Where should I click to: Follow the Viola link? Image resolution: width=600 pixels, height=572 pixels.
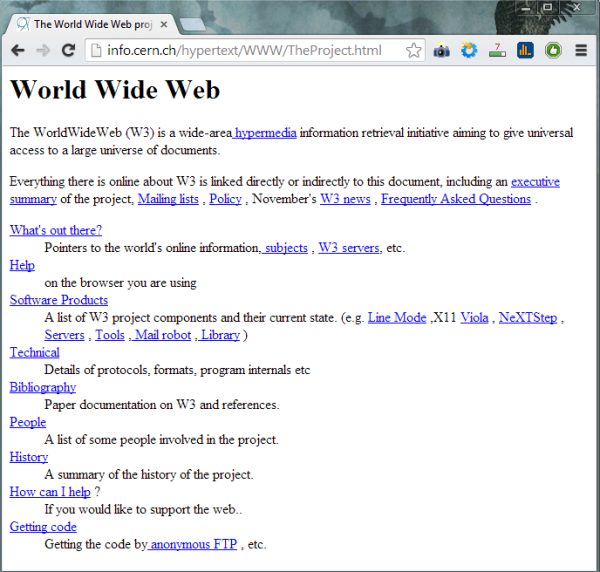474,318
